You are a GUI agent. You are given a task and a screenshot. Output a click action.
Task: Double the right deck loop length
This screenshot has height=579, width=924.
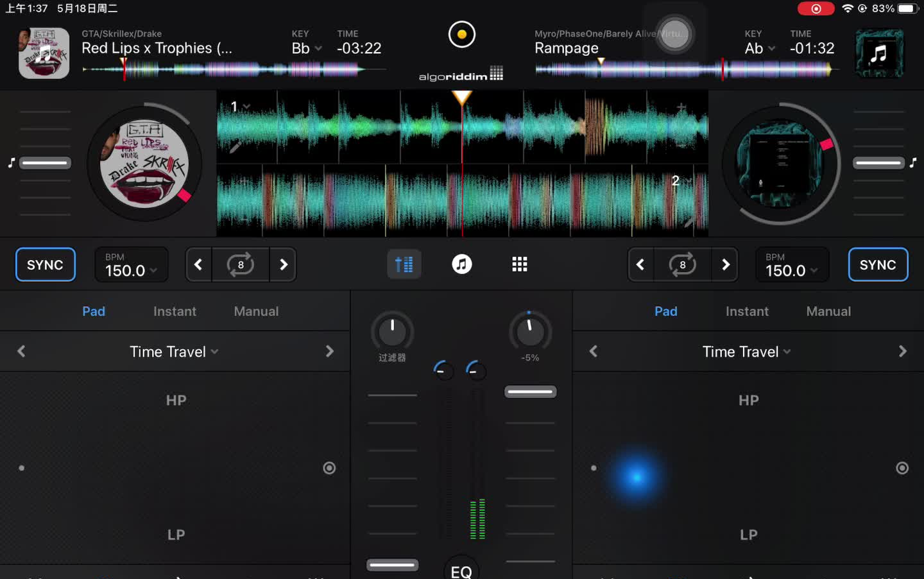pos(726,264)
